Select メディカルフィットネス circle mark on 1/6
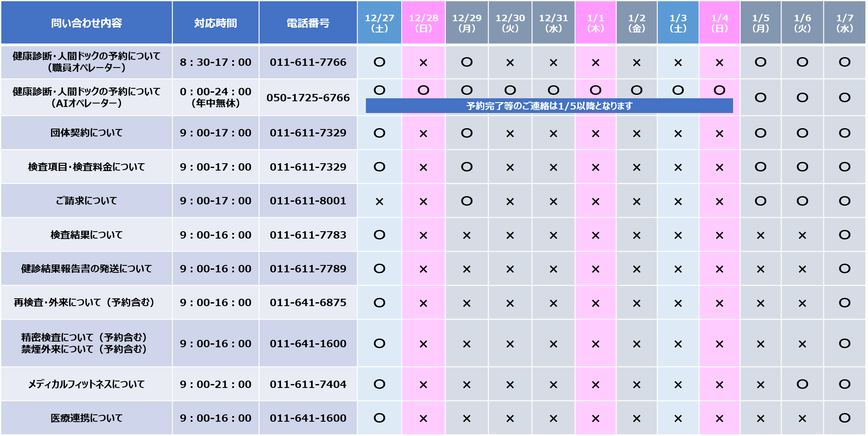 tap(802, 384)
